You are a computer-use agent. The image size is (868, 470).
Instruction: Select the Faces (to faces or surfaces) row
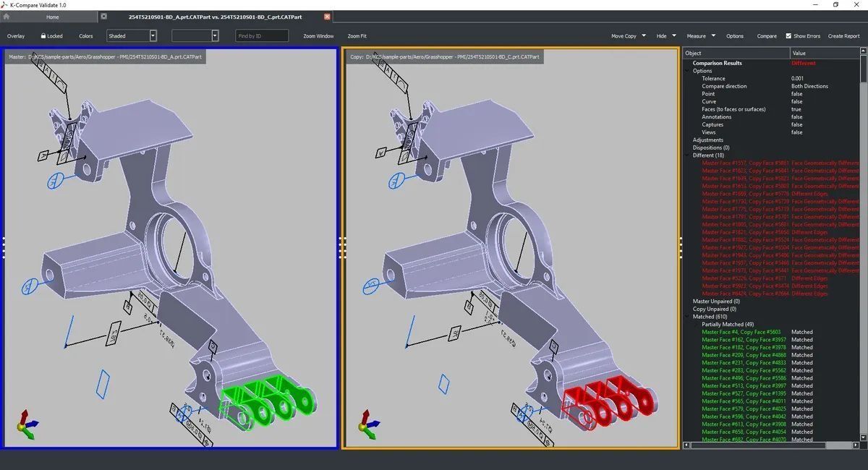(x=771, y=109)
